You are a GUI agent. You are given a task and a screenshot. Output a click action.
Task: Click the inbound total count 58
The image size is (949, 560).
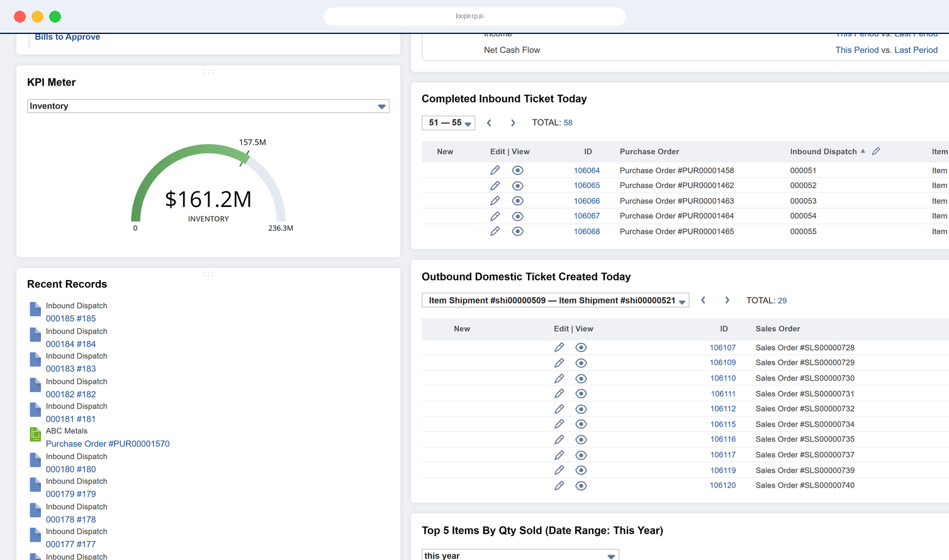click(568, 123)
